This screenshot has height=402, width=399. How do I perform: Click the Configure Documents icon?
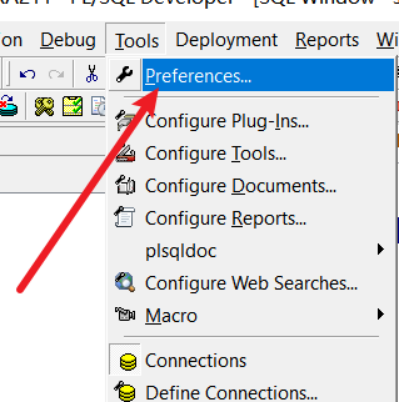[x=125, y=185]
